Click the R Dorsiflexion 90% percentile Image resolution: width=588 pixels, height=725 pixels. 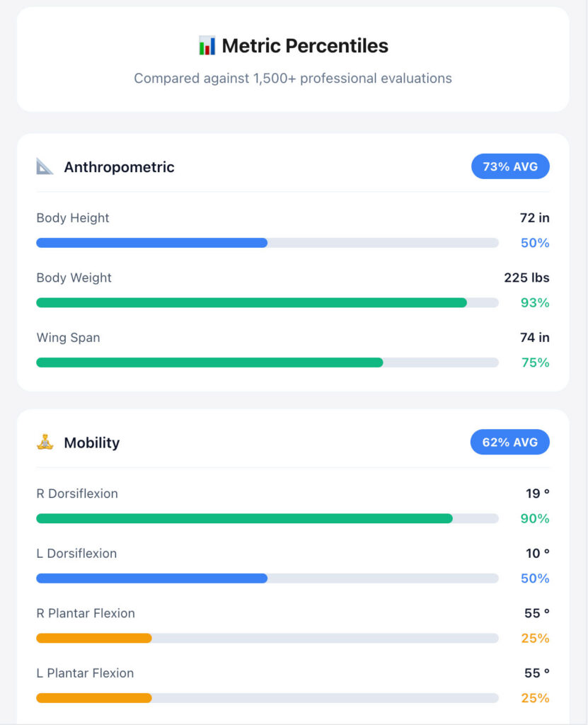535,518
